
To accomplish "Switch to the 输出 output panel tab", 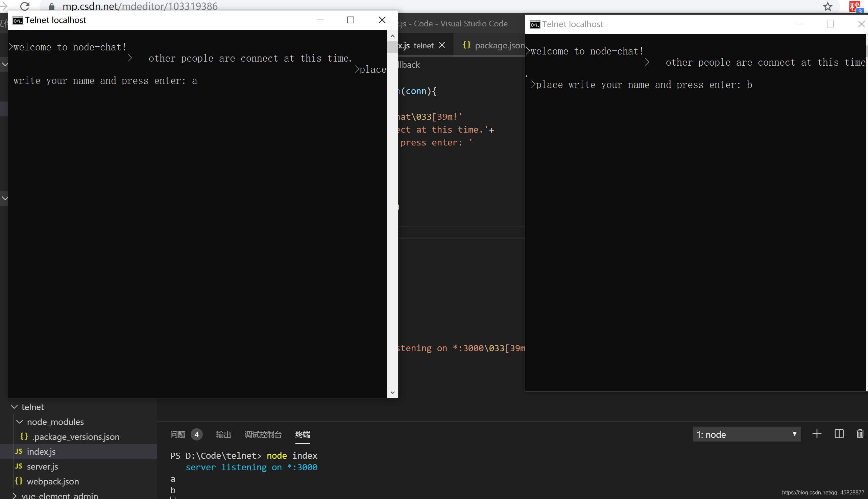I will point(223,435).
